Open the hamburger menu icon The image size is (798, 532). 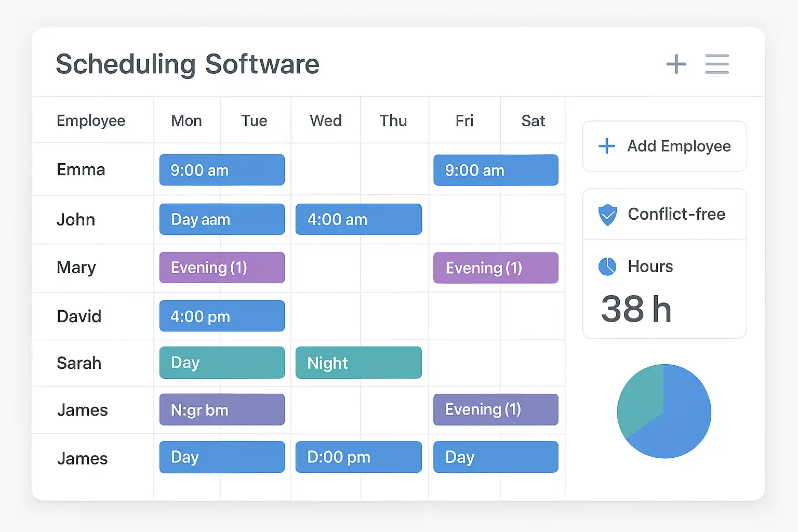coord(717,64)
